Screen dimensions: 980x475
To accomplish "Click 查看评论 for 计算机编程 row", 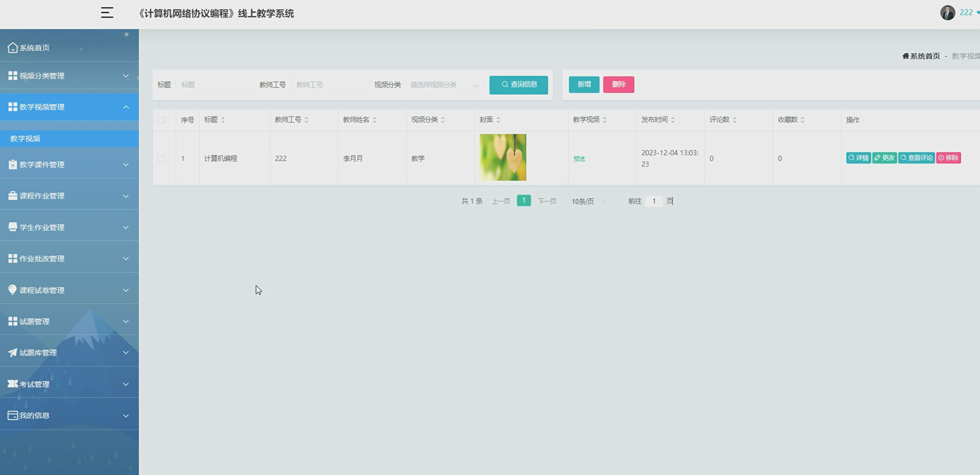I will [x=917, y=158].
